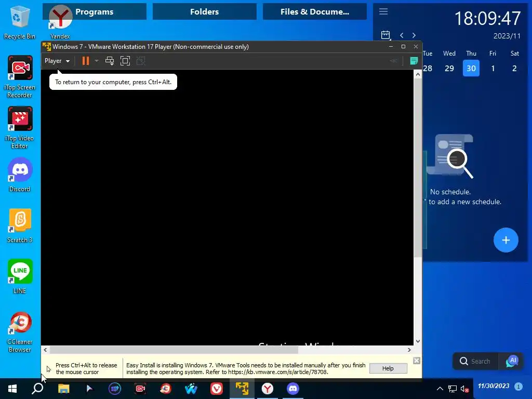Viewport: 532px width, 399px height.
Task: Open Yandex browser from taskbar
Action: tap(268, 389)
